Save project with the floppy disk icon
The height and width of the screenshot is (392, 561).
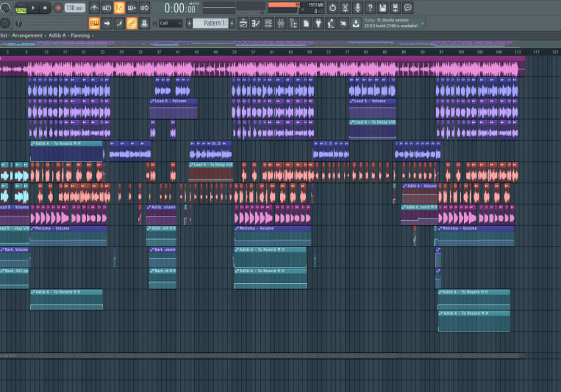pos(383,7)
